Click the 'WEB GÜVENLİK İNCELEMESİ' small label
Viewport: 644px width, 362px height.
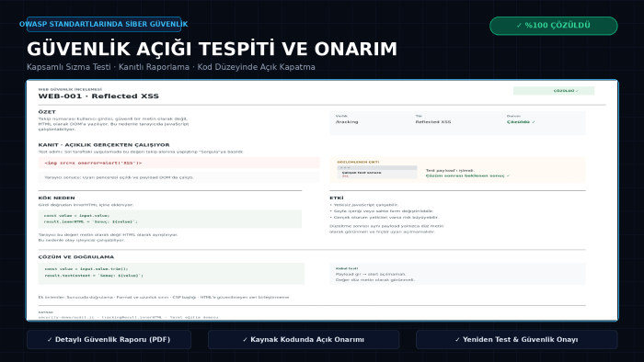coord(70,89)
